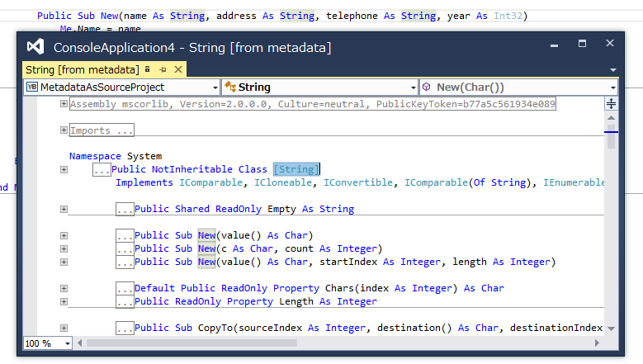Maximize the String metadata window

[x=582, y=44]
